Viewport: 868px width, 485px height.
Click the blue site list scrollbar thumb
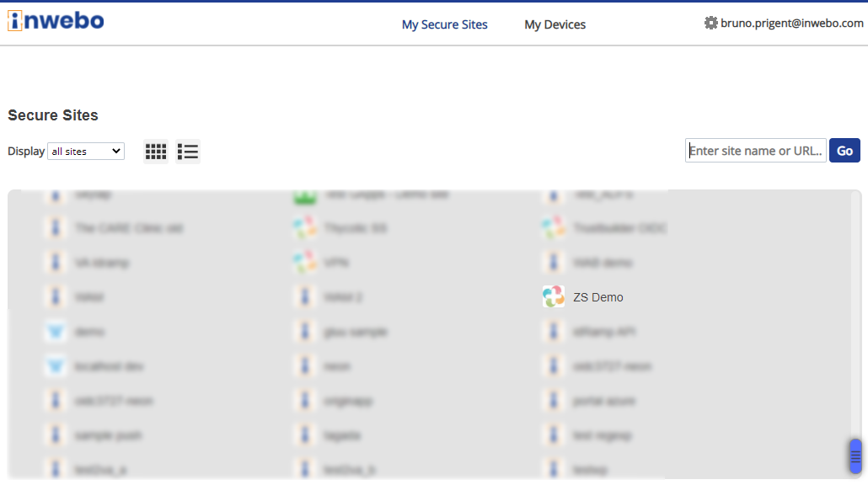coord(855,456)
